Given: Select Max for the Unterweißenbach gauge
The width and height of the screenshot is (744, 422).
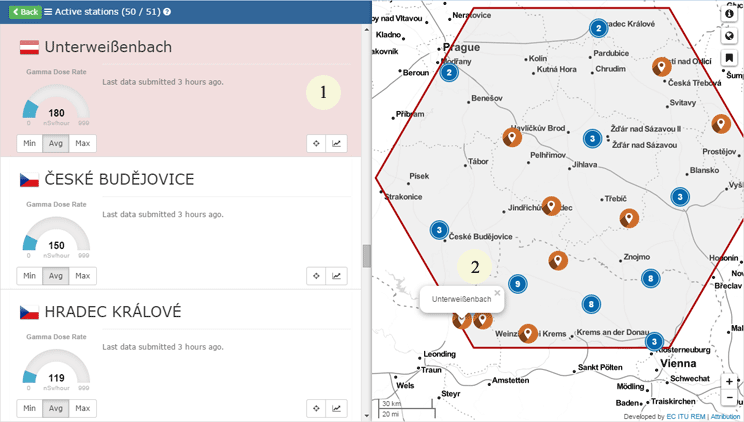Looking at the screenshot, I should coord(83,143).
